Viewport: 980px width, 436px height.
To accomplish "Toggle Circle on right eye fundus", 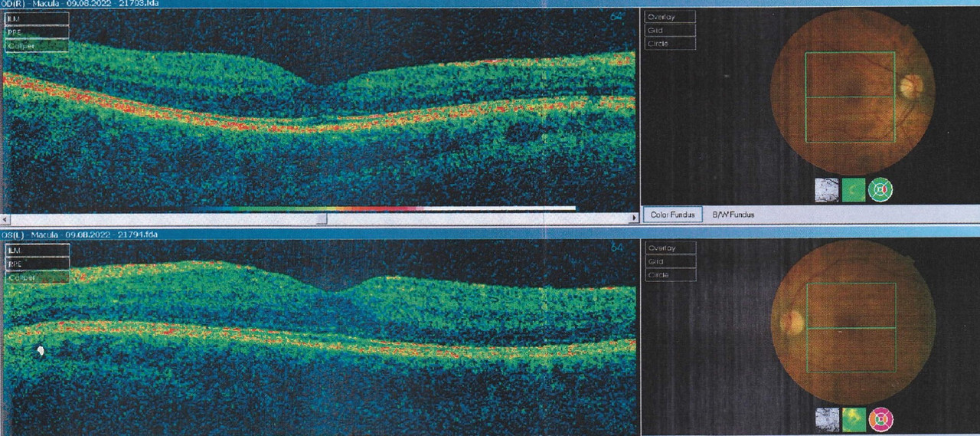I will point(670,44).
